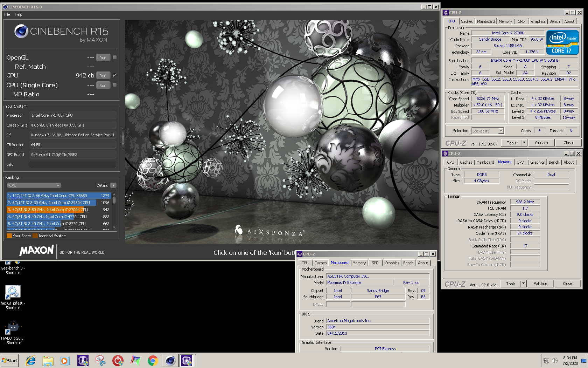Screen dimensions: 588x368
Task: Click the red power utility taskbar icon
Action: pos(118,360)
